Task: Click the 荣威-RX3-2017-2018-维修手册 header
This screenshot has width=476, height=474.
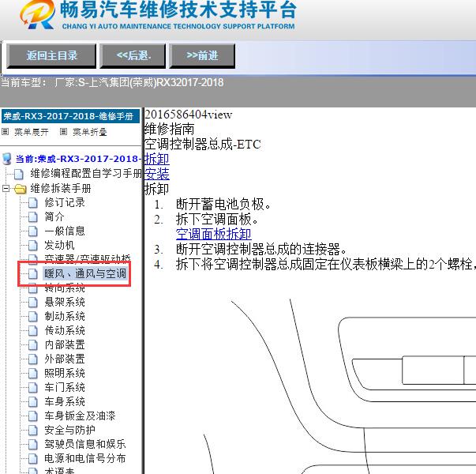Action: (70, 116)
